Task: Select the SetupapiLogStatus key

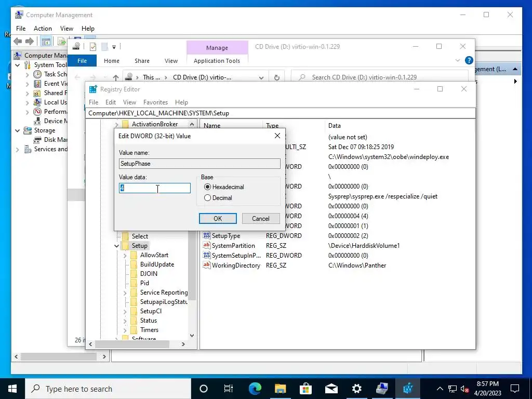Action: (164, 302)
